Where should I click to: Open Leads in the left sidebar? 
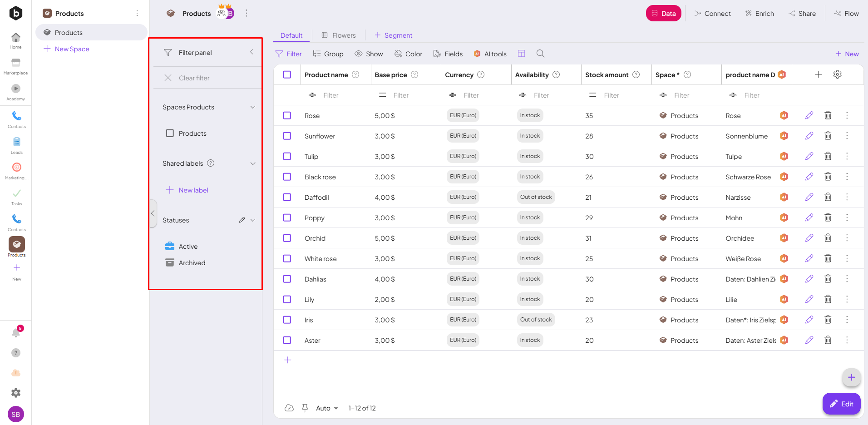pos(16,145)
